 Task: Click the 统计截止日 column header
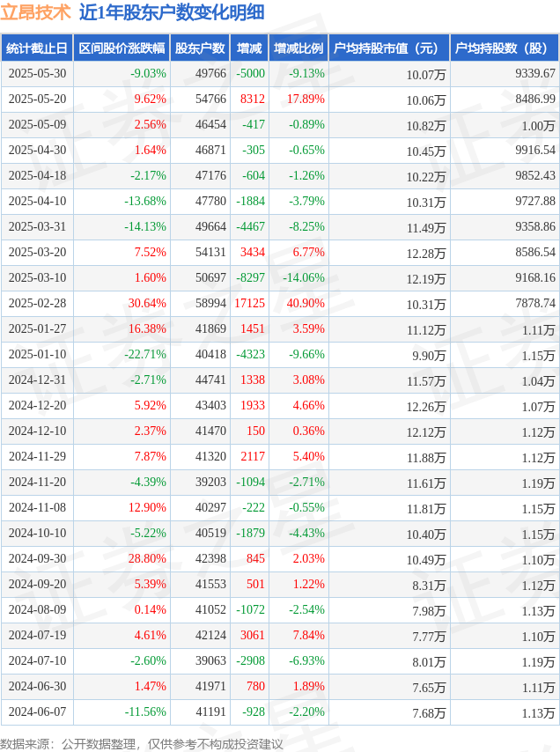pos(37,48)
